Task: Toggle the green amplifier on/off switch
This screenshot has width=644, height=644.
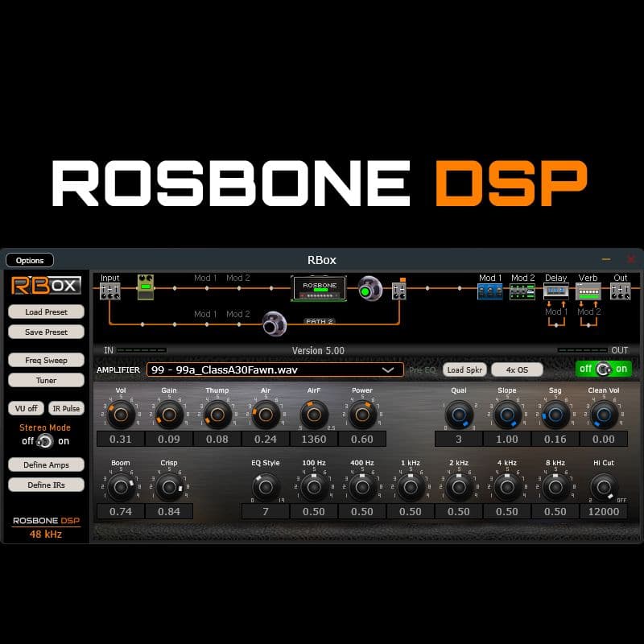Action: [x=603, y=369]
